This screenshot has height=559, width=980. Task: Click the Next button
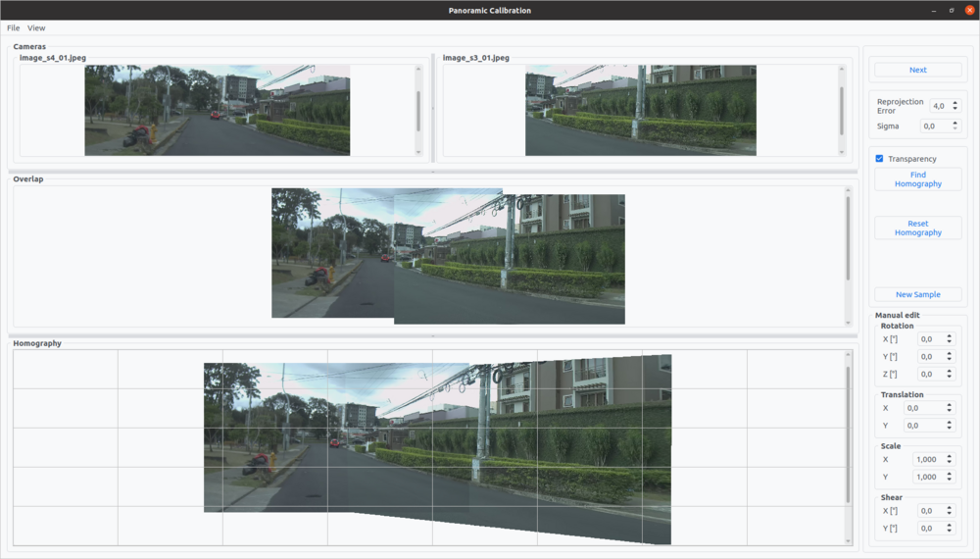coord(917,70)
